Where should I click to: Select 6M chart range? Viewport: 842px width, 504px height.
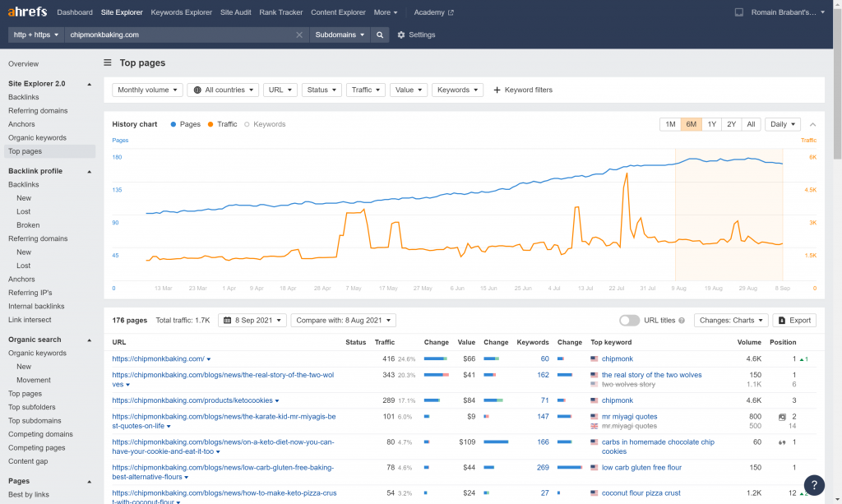(x=691, y=124)
